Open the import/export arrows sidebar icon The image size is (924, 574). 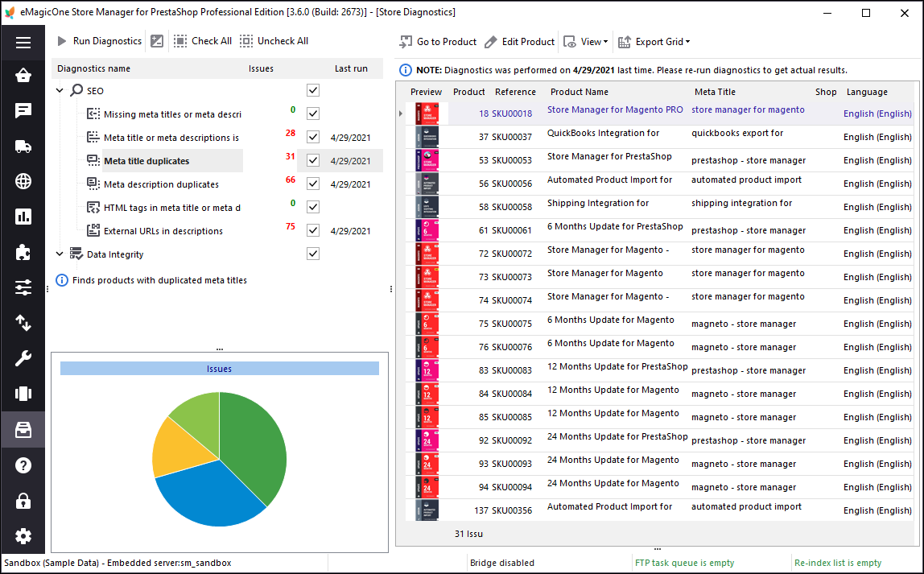tap(23, 323)
